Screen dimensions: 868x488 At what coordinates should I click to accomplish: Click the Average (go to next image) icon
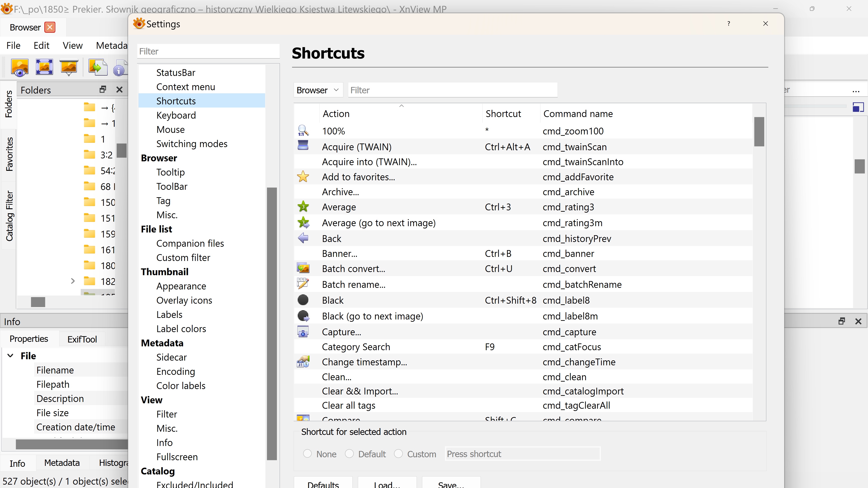[303, 223]
